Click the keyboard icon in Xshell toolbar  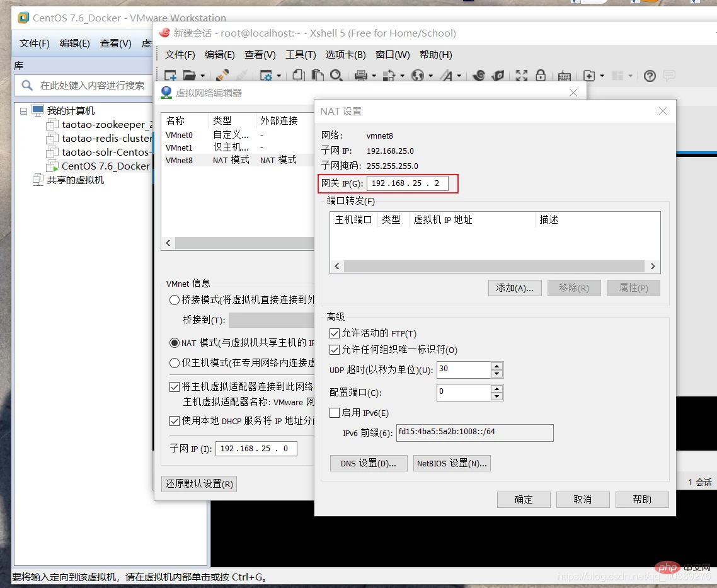[565, 76]
